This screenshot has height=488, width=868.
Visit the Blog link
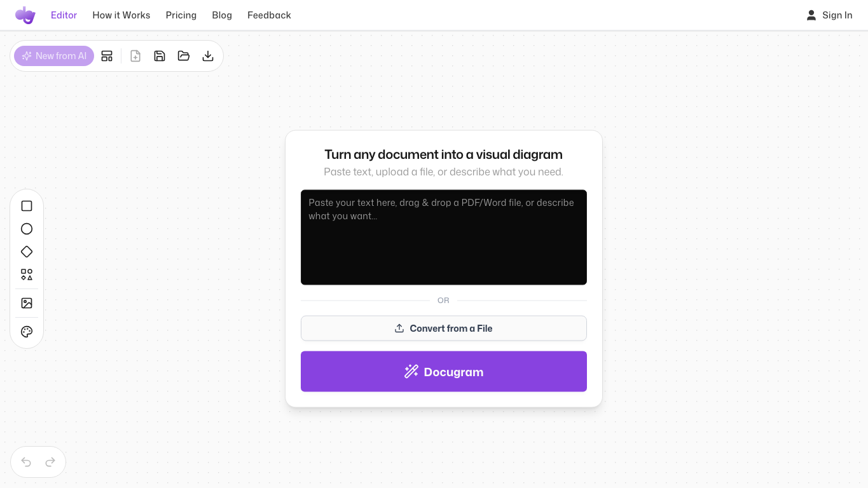click(x=222, y=15)
